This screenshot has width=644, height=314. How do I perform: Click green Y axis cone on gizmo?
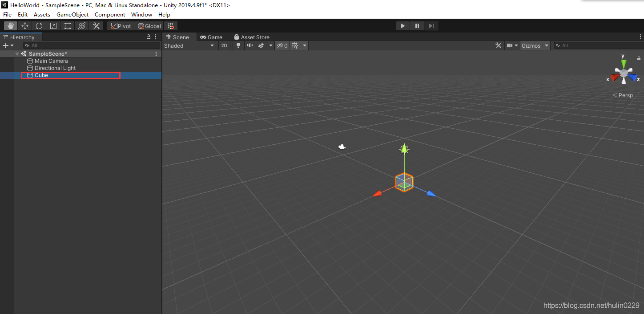[624, 63]
